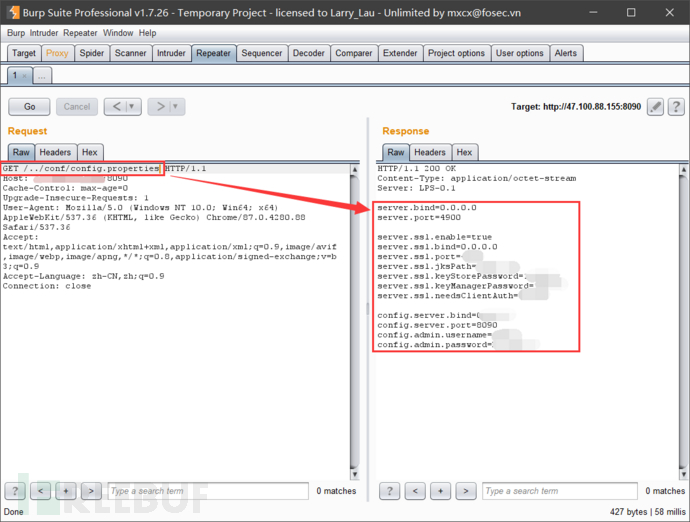
Task: Open the Burp menu
Action: pyautogui.click(x=16, y=33)
